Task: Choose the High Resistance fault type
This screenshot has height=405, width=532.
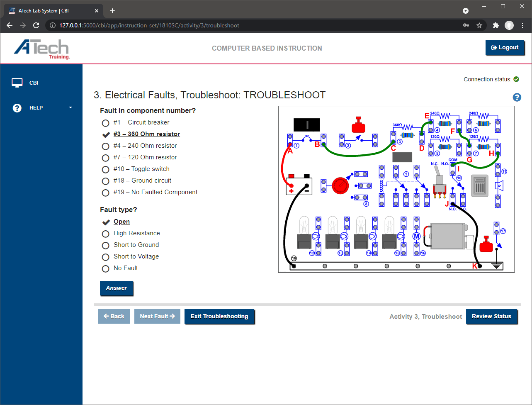Action: point(106,234)
